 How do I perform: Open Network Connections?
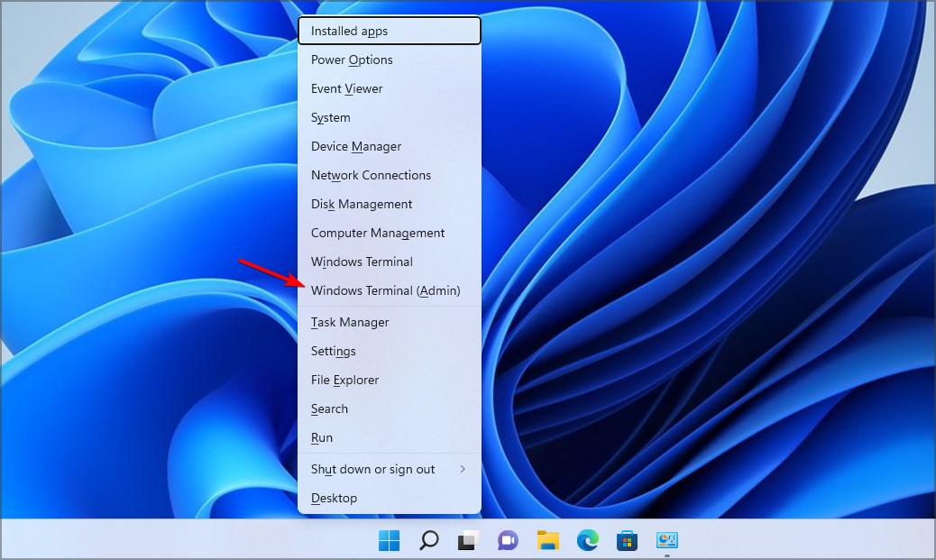(371, 175)
